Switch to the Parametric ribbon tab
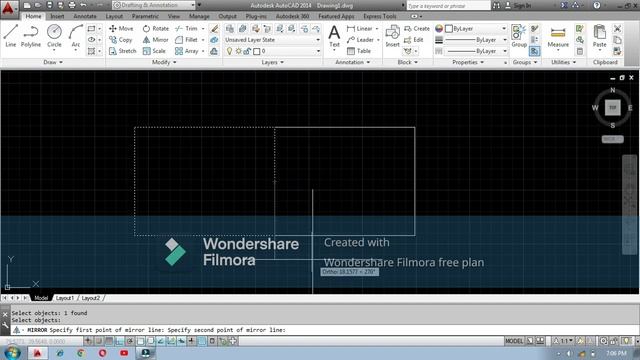This screenshot has width=640, height=360. click(x=145, y=16)
